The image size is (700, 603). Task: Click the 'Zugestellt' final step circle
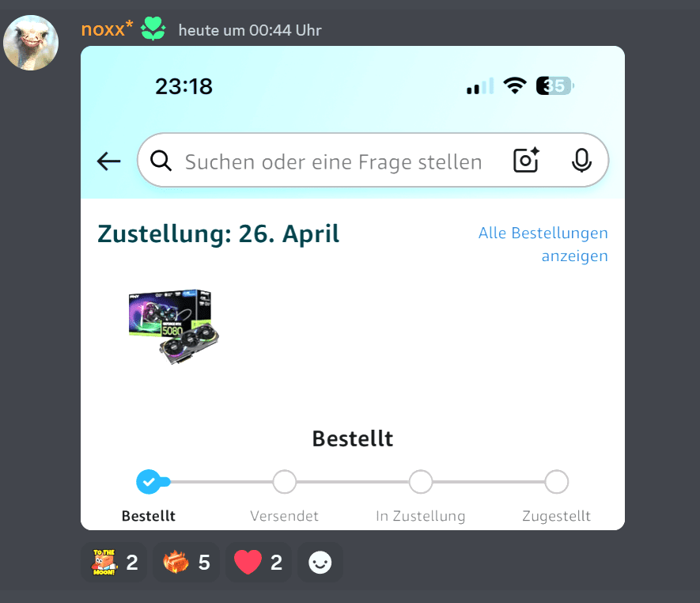556,482
